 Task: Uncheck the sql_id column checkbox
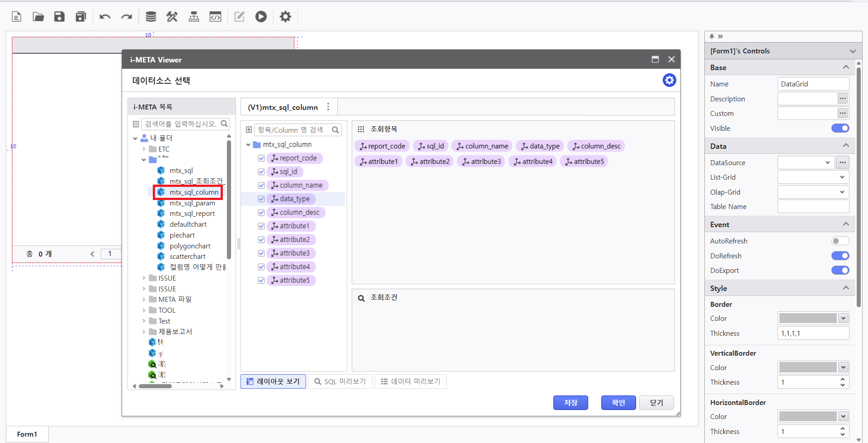[261, 171]
